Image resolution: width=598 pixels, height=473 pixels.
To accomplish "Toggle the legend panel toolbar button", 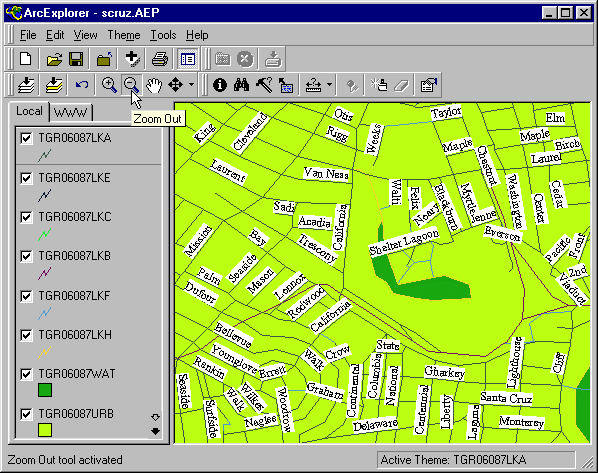I will [x=188, y=59].
